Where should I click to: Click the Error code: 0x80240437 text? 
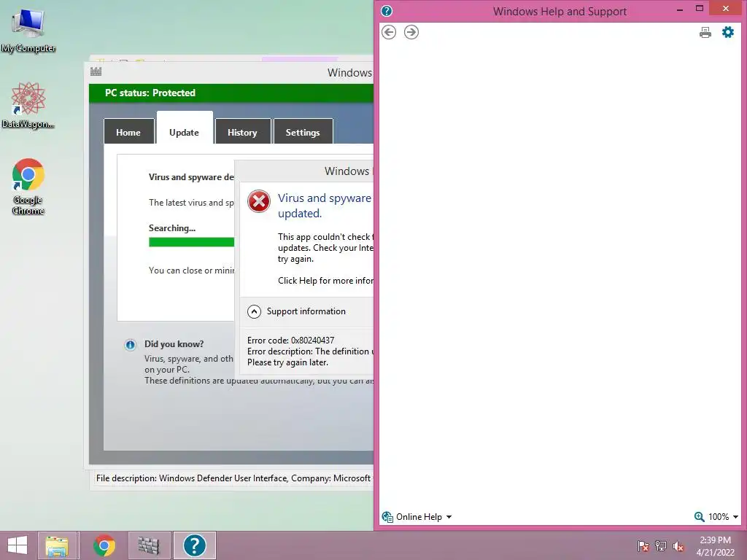pyautogui.click(x=290, y=341)
